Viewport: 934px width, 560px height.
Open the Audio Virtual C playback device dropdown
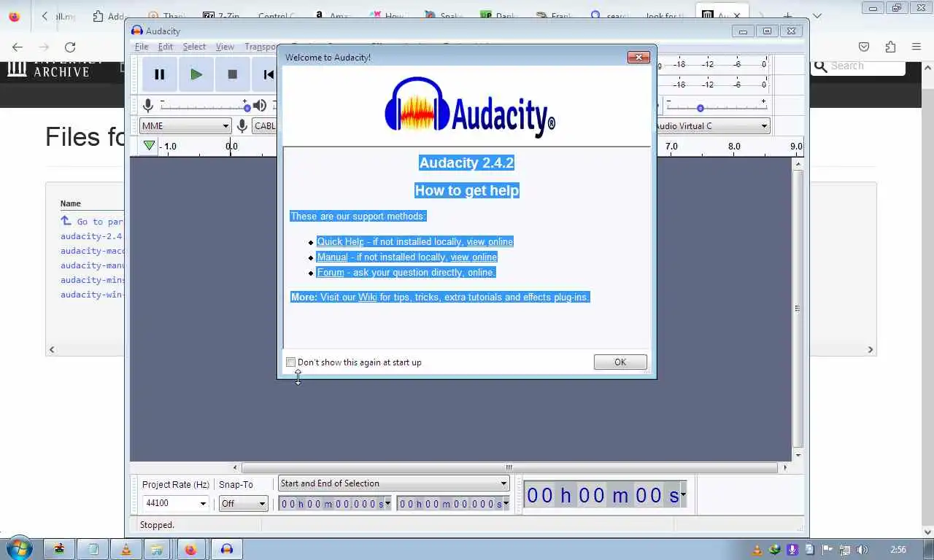point(711,126)
